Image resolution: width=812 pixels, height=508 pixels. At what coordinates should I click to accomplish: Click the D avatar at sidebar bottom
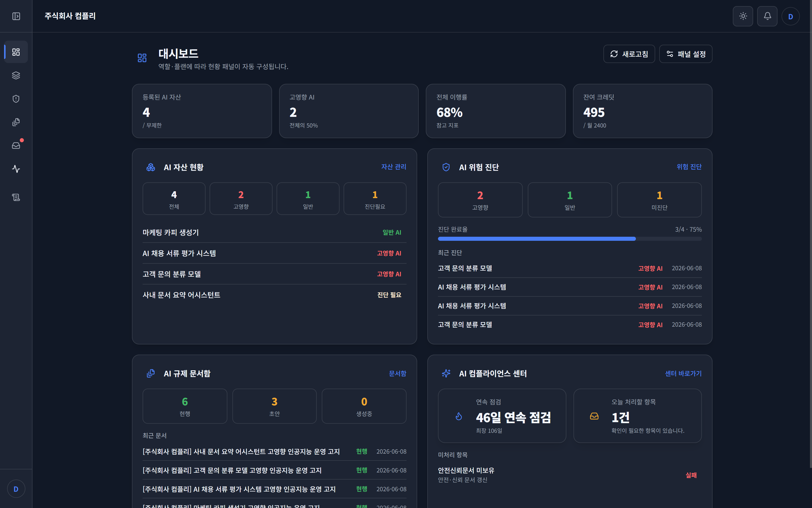[x=16, y=489]
